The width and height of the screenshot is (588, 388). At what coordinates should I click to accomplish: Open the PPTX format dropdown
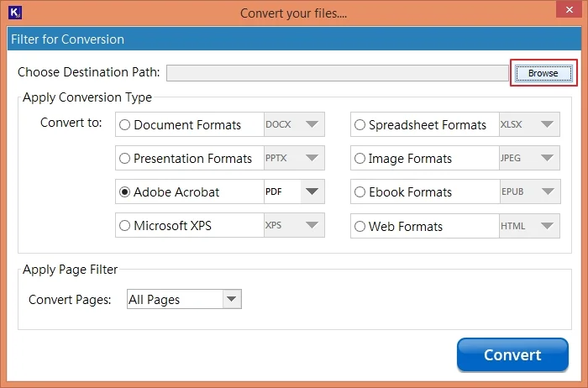(294, 158)
